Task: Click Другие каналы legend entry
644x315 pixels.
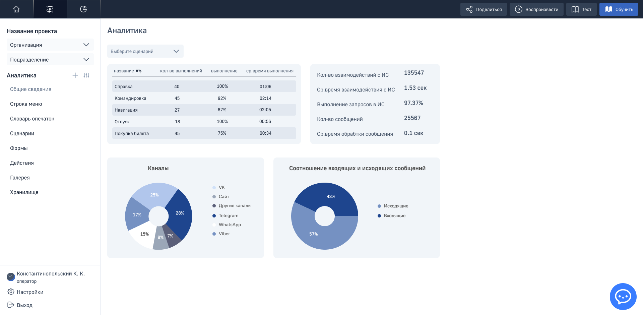Action: coord(232,206)
